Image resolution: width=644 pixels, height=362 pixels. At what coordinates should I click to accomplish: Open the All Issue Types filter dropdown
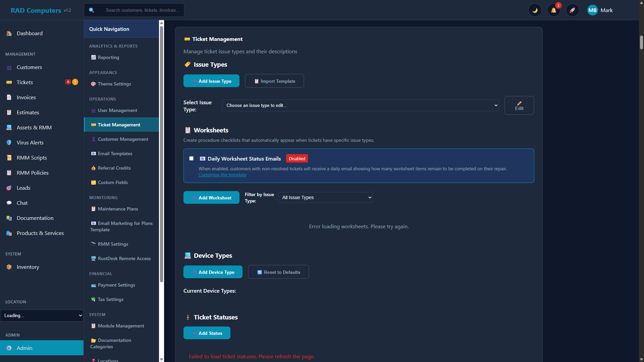tap(325, 197)
